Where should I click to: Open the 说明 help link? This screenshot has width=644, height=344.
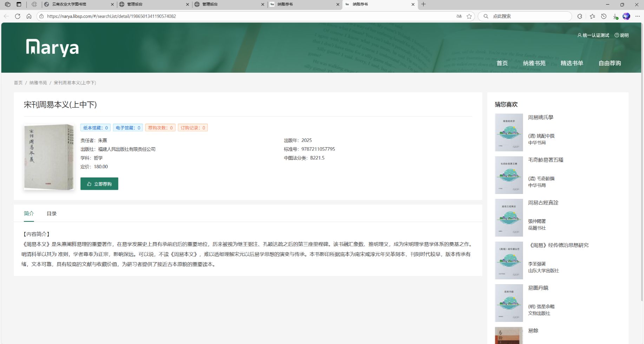point(622,35)
